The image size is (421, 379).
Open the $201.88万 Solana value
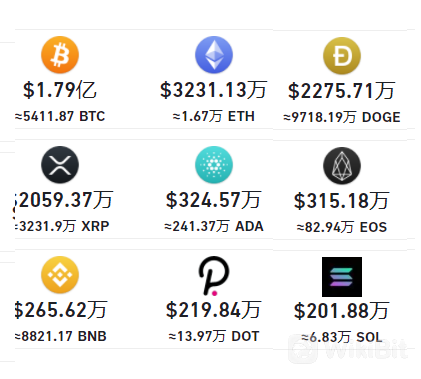[x=342, y=311]
